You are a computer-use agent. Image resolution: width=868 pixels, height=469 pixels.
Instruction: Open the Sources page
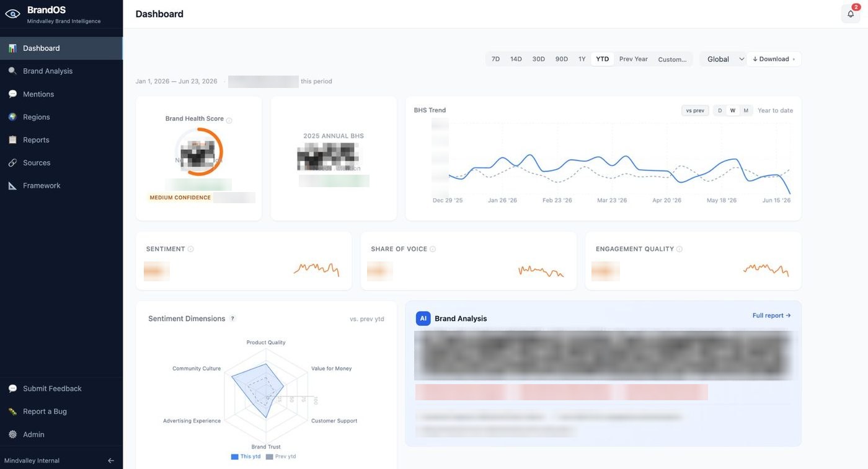(61, 163)
